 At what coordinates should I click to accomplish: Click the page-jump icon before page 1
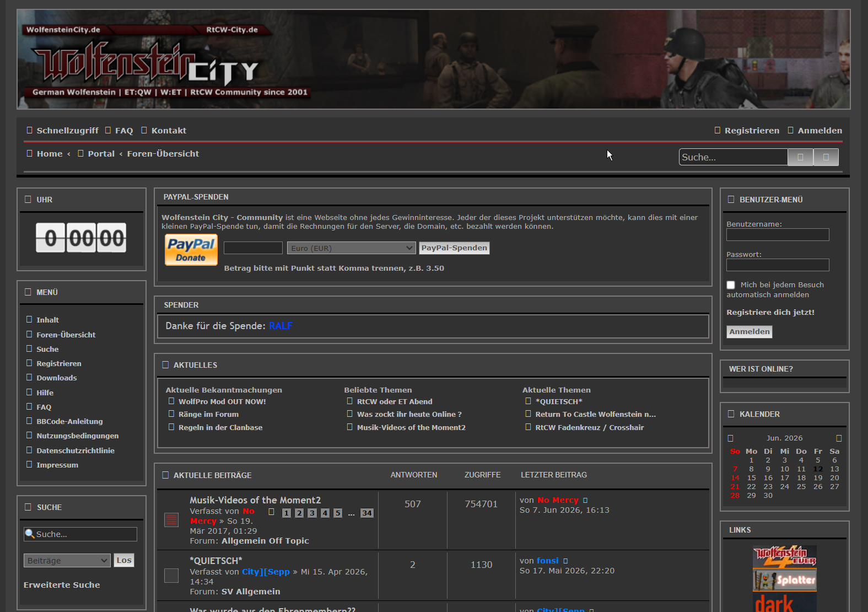click(x=271, y=512)
